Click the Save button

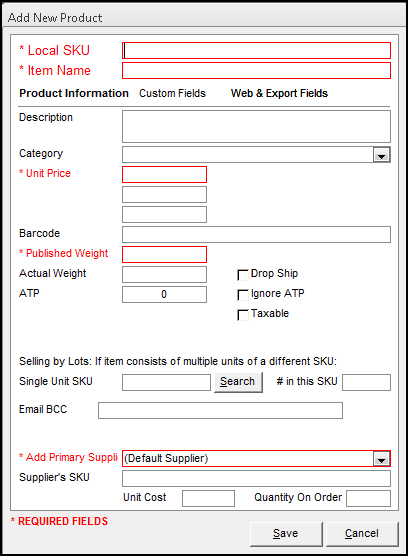tap(286, 534)
